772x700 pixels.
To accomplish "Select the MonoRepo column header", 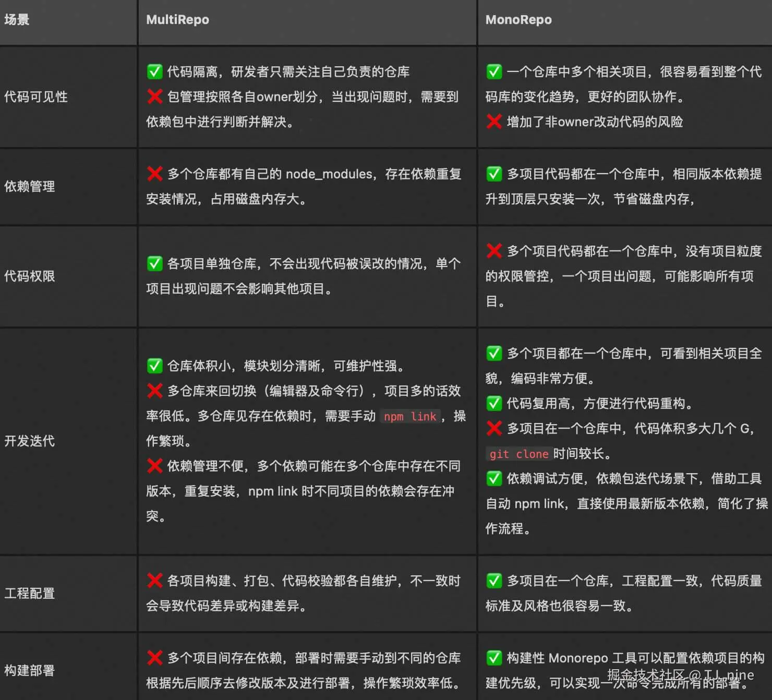I will click(518, 19).
